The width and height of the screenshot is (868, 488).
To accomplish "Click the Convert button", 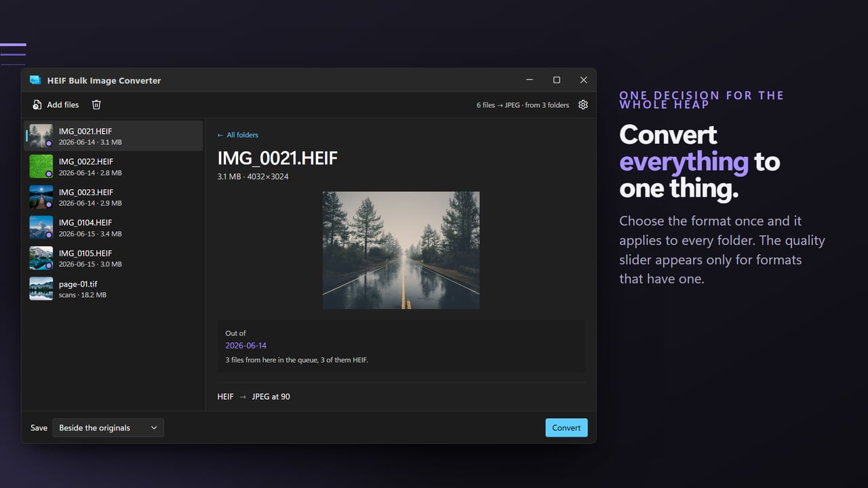I will pos(566,428).
